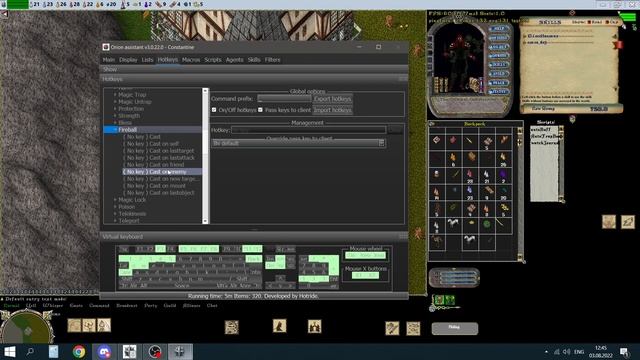Open the Main tab in Orion assistant

point(109,60)
